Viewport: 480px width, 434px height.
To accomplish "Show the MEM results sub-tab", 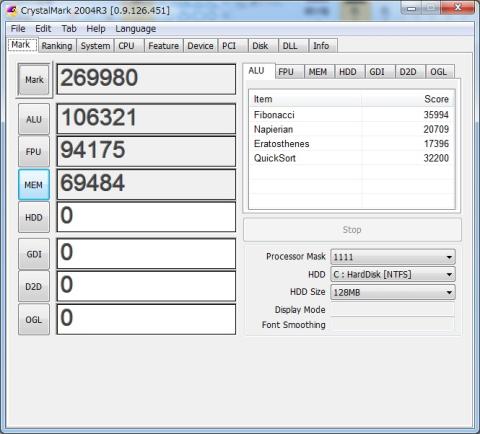I will [x=318, y=72].
